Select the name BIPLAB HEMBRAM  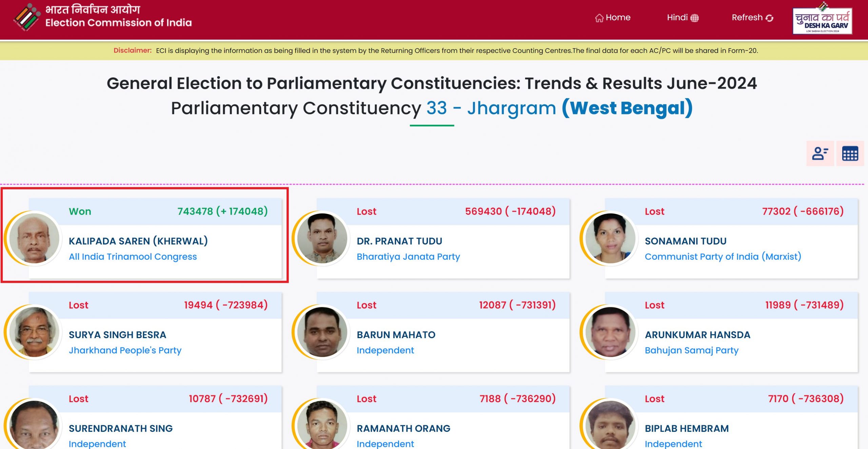687,428
